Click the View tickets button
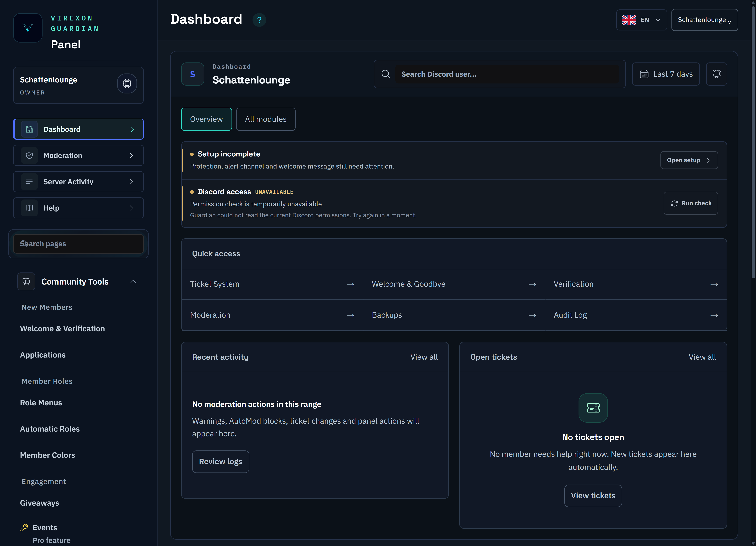Image resolution: width=756 pixels, height=546 pixels. (x=593, y=496)
